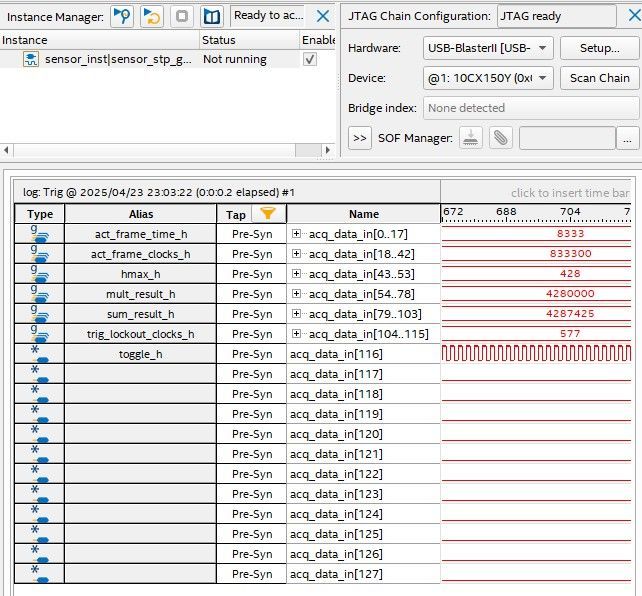Expand acq_data_in[54..78] bus
642x596 pixels.
point(296,293)
